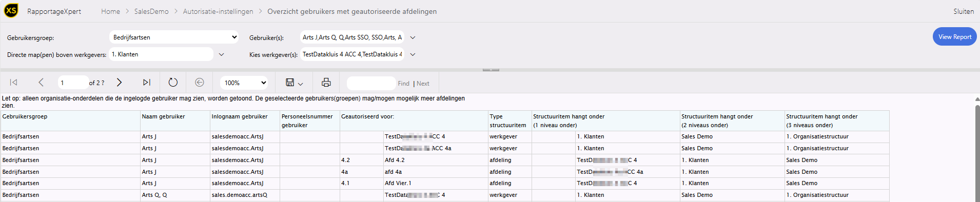The height and width of the screenshot is (202, 980).
Task: Refresh the report with the reload icon
Action: 173,83
